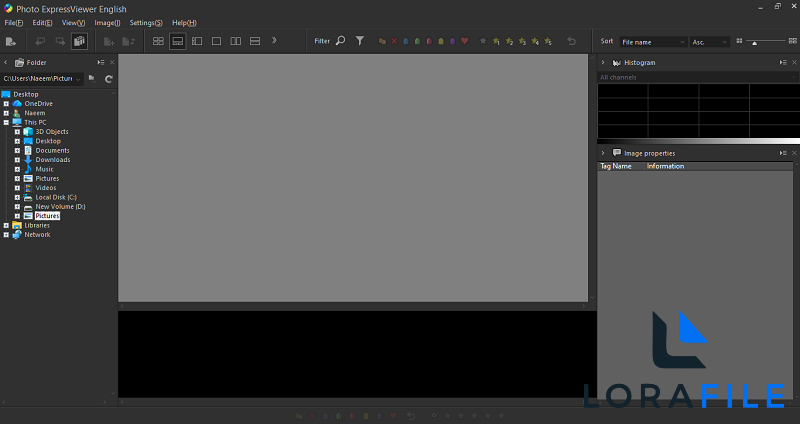Image resolution: width=800 pixels, height=424 pixels.
Task: Switch to two-image side-by-side compare layout
Action: click(236, 41)
